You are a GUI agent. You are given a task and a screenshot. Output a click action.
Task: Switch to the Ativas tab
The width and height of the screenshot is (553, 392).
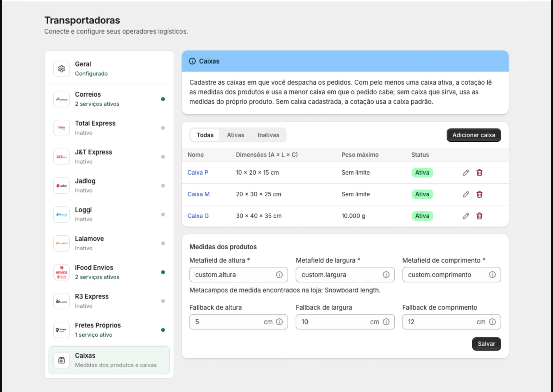click(x=235, y=135)
